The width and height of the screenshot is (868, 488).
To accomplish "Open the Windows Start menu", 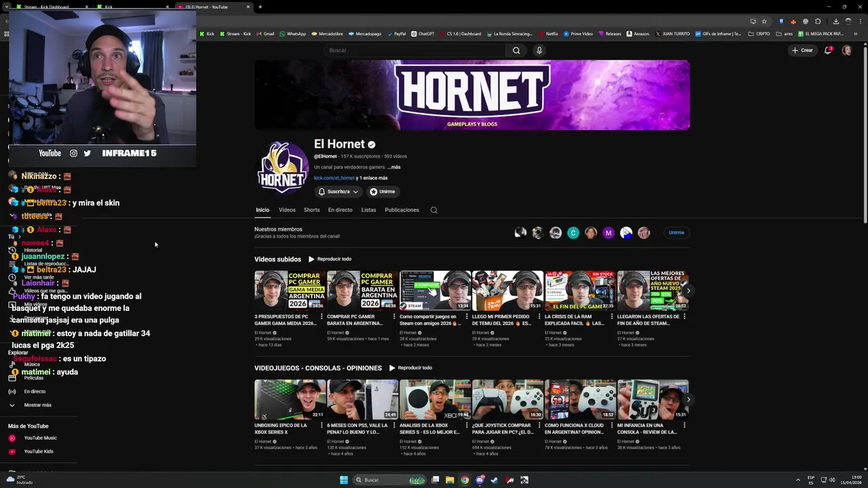I will 344,480.
